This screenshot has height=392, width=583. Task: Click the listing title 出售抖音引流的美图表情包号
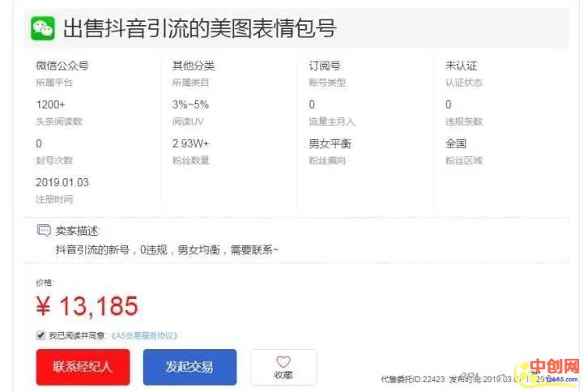coord(200,28)
